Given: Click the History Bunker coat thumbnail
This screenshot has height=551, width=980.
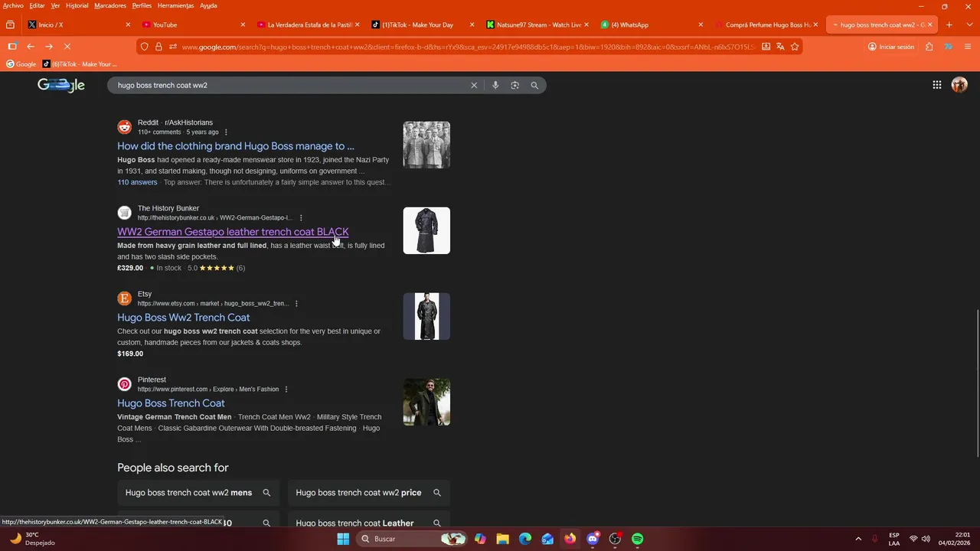Looking at the screenshot, I should click(x=426, y=230).
